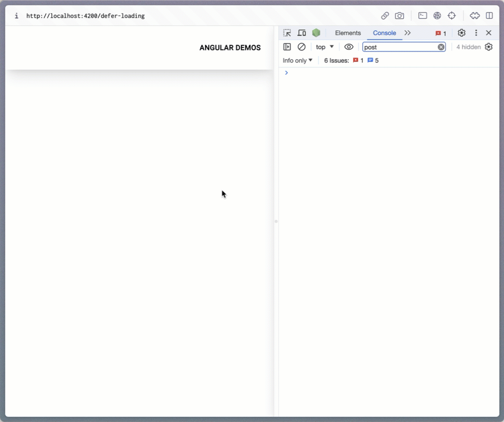Open the DevTools three-dot menu
The image size is (504, 422).
476,33
